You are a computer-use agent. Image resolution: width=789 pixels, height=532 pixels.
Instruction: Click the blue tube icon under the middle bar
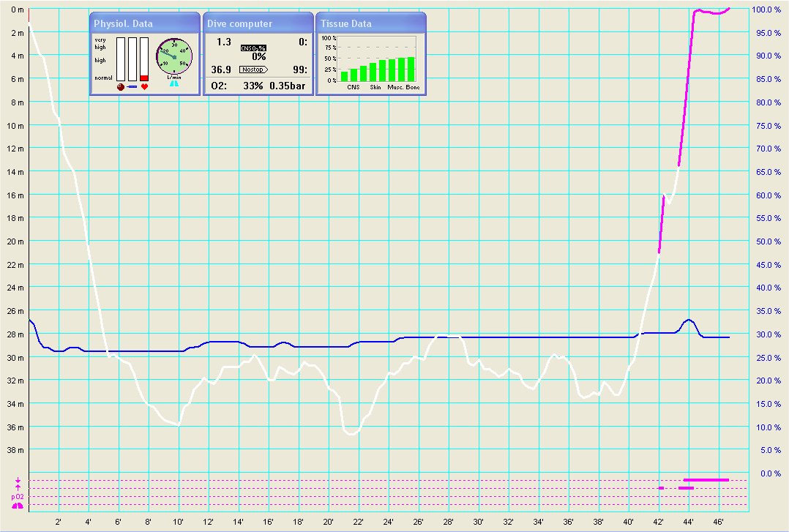(x=132, y=86)
